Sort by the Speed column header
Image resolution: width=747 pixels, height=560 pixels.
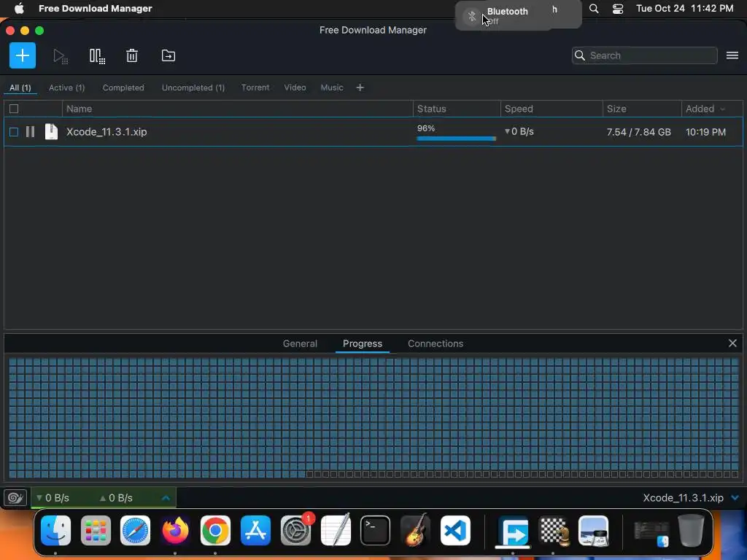551,109
